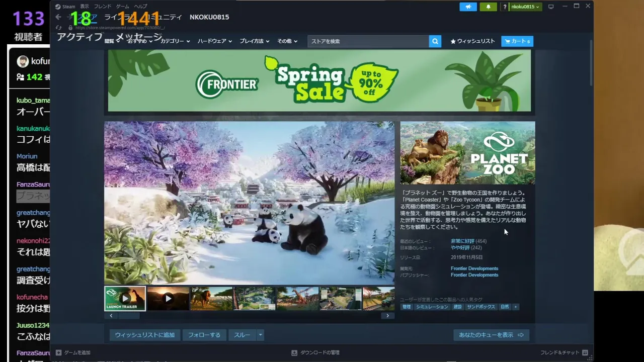Select the giraffe screenshot thumbnail
Image resolution: width=644 pixels, height=362 pixels.
point(297,299)
